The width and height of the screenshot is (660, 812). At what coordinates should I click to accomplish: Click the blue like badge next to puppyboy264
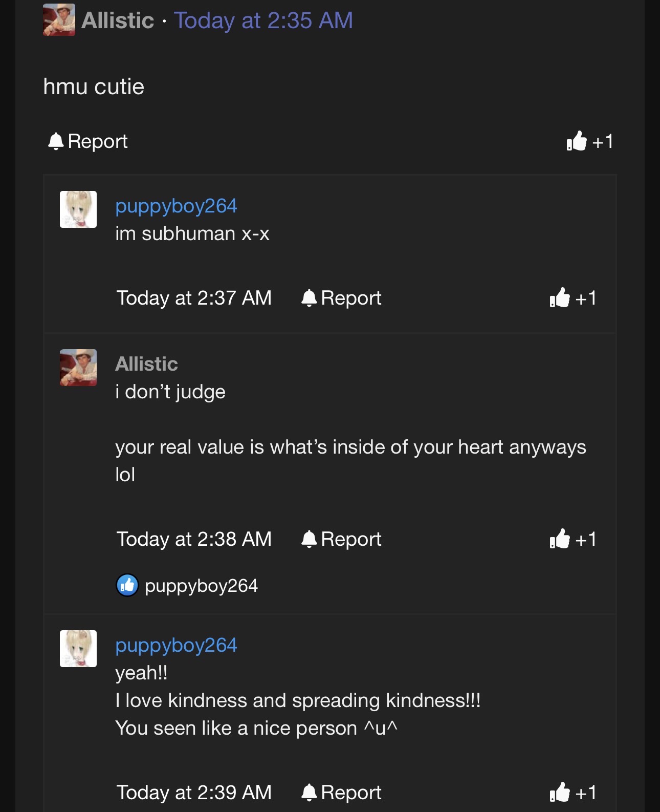pos(127,585)
